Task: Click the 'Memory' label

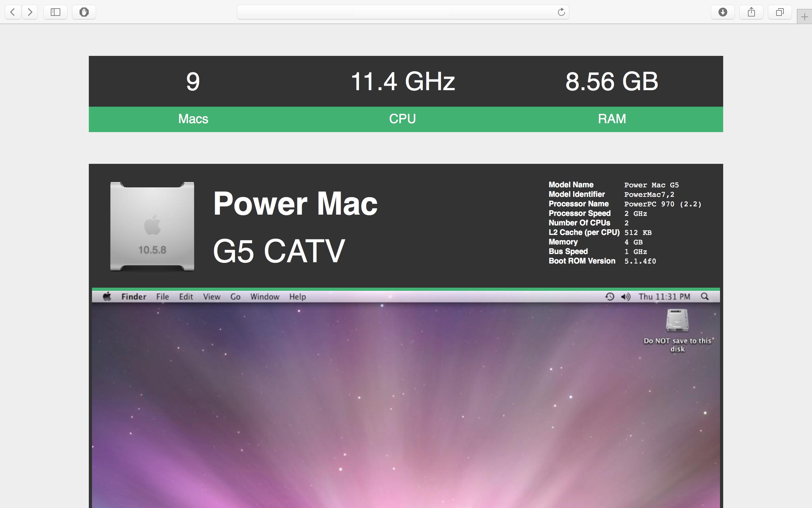Action: (563, 242)
